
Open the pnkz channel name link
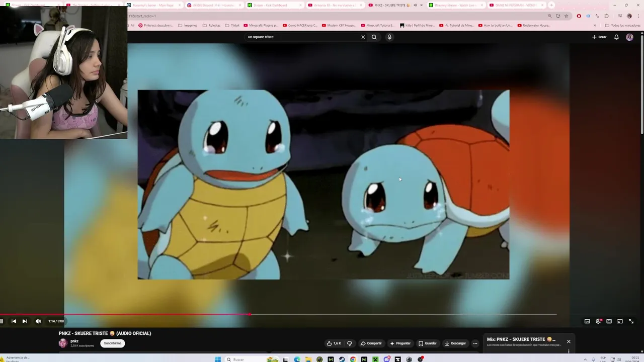click(74, 341)
